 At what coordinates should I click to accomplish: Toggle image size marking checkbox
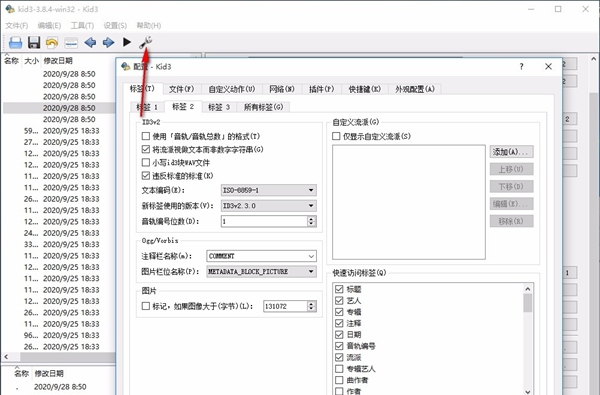(x=146, y=306)
